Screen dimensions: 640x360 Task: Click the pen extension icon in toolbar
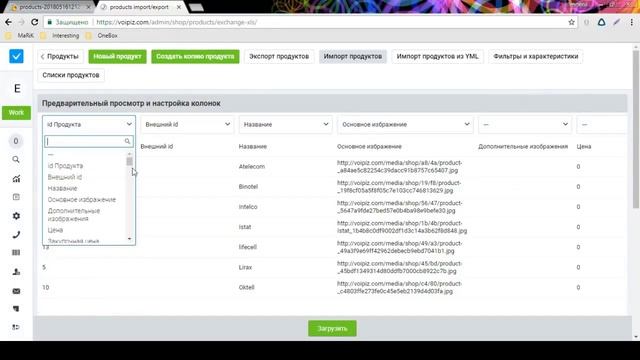[x=617, y=22]
